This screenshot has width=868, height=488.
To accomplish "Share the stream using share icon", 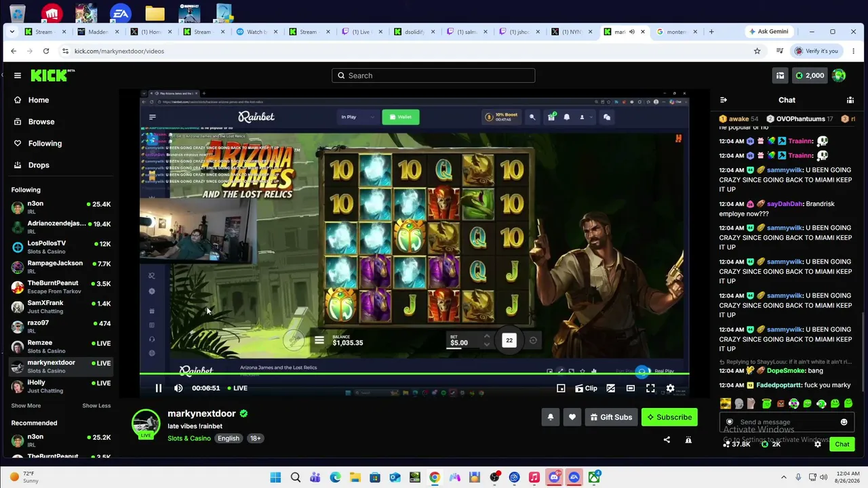I will (667, 440).
